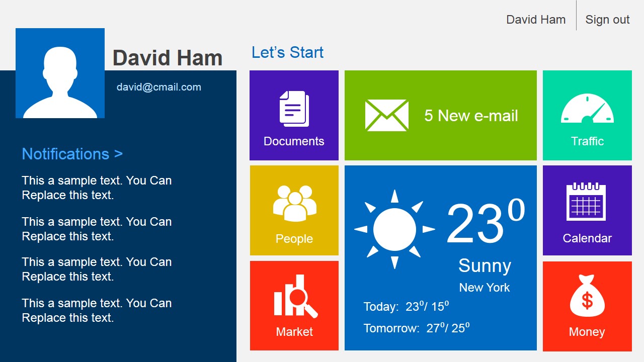Click the sun weather icon

(394, 229)
